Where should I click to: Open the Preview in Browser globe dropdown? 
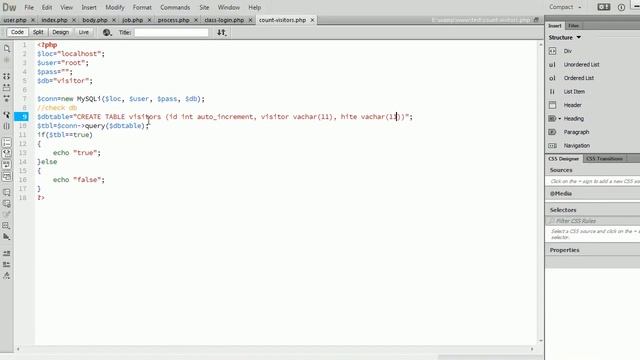coord(107,32)
